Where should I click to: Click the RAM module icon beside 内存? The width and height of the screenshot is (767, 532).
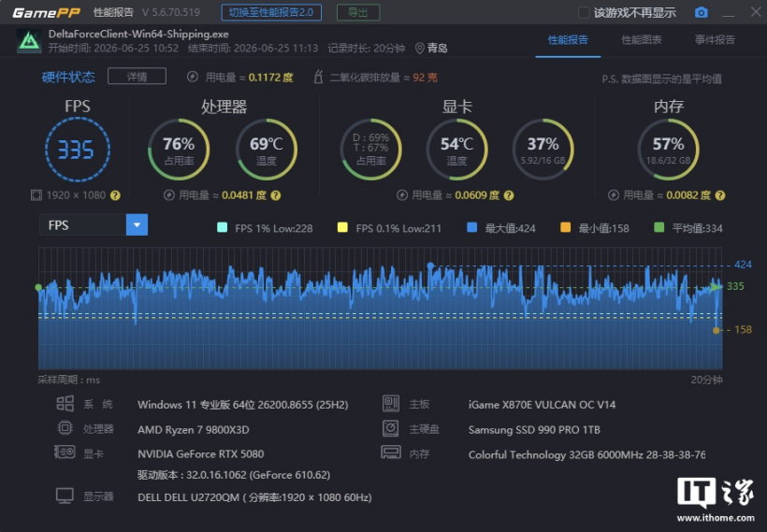pyautogui.click(x=391, y=453)
